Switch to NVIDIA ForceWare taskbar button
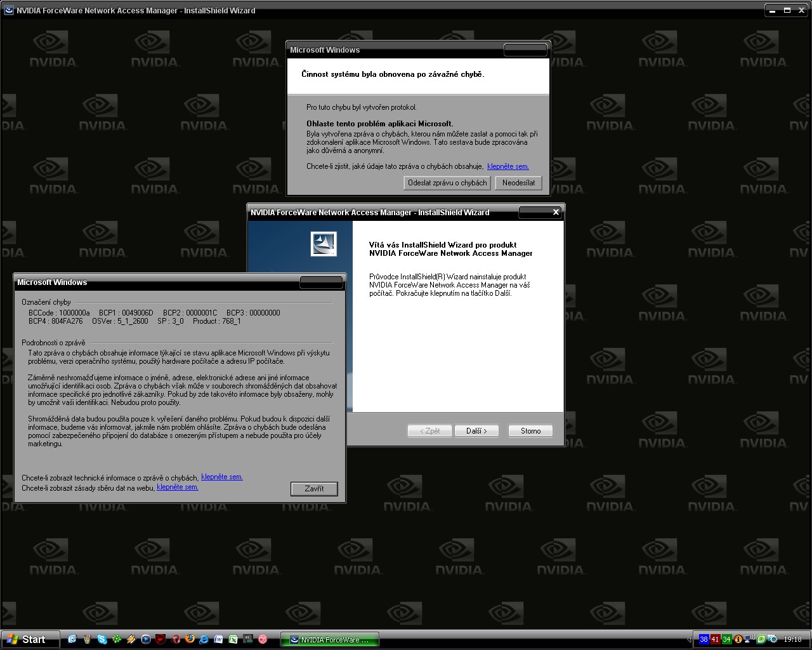The width and height of the screenshot is (812, 650). point(330,639)
